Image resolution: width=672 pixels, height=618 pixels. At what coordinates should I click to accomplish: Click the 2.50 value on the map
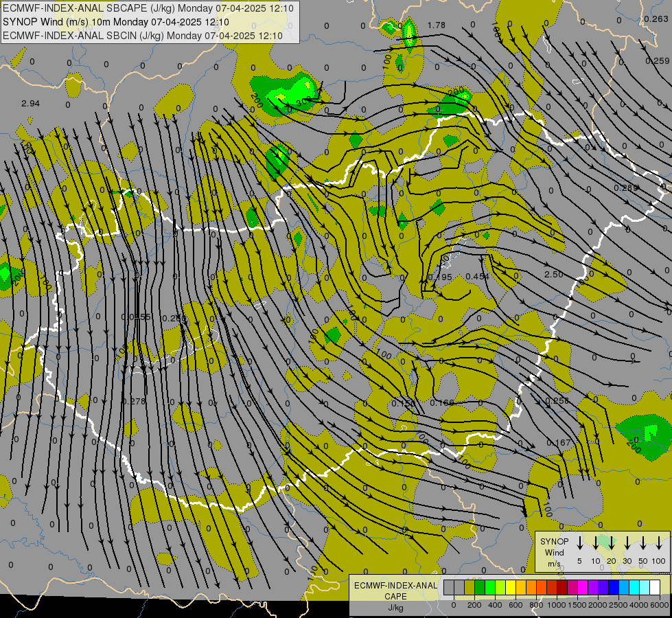coord(553,275)
